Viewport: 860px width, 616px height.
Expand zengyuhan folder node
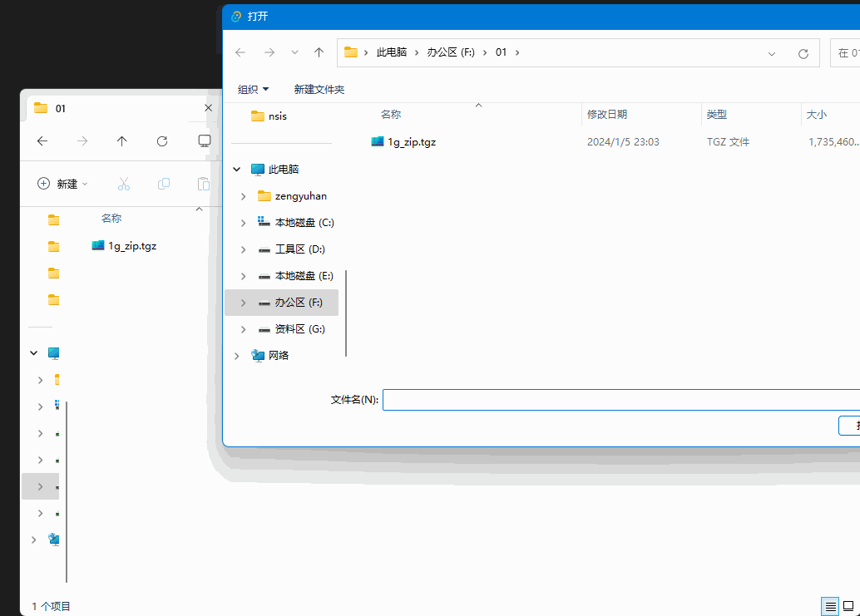[243, 196]
